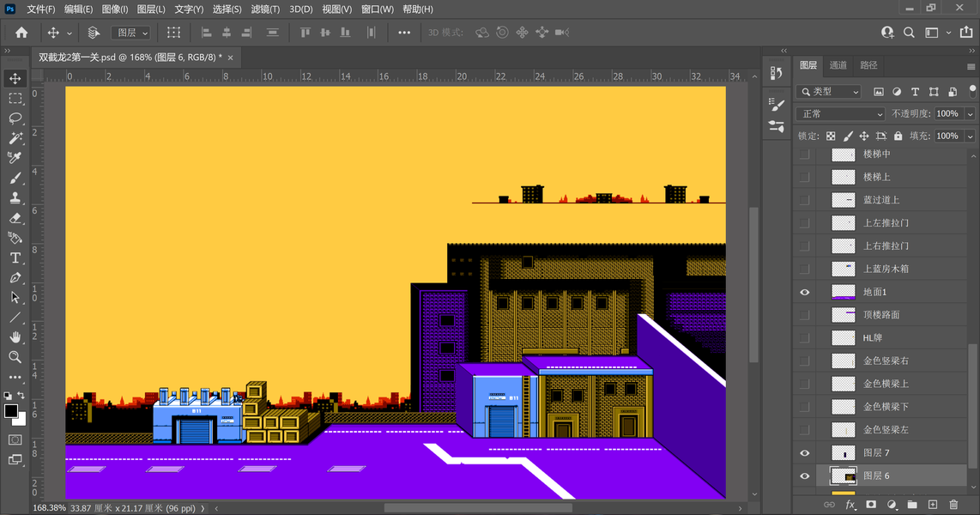
Task: Open the fill 填充 dropdown arrow
Action: tap(970, 136)
